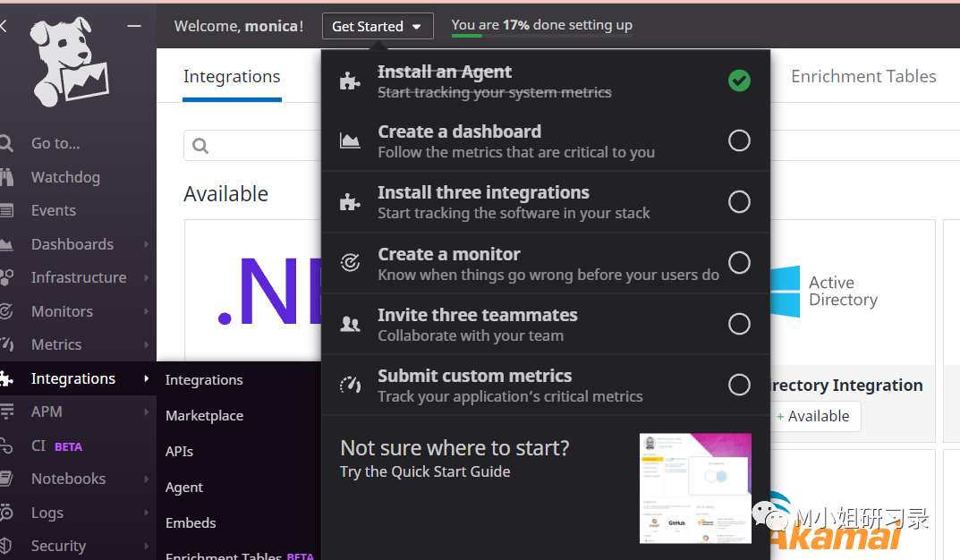Viewport: 960px width, 560px height.
Task: Expand the Dashboards submenu arrow
Action: (x=147, y=244)
